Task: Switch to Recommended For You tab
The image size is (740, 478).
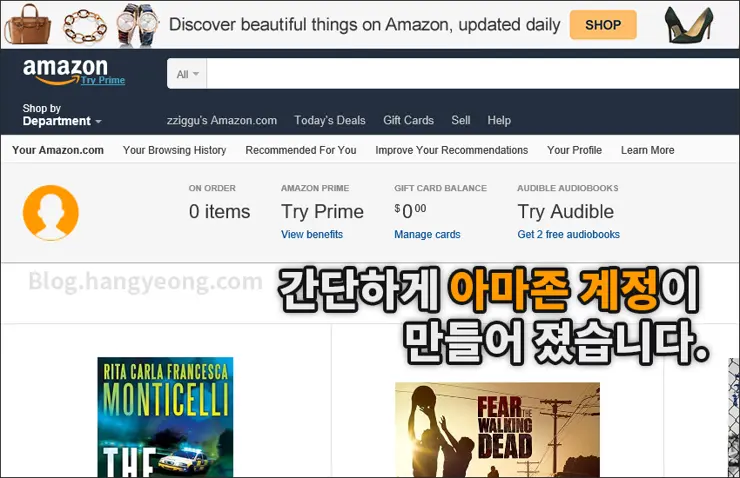Action: point(300,150)
